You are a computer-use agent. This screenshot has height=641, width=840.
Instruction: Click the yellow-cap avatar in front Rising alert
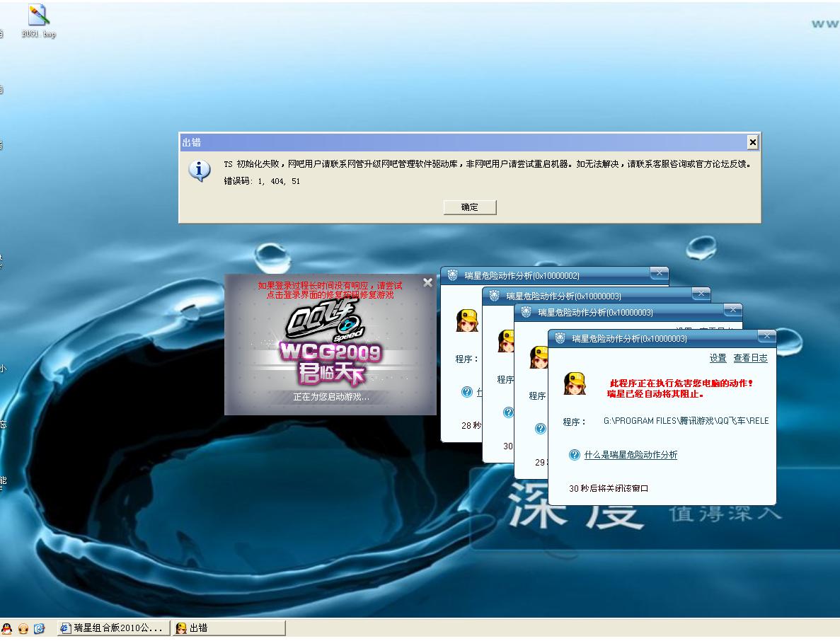575,383
